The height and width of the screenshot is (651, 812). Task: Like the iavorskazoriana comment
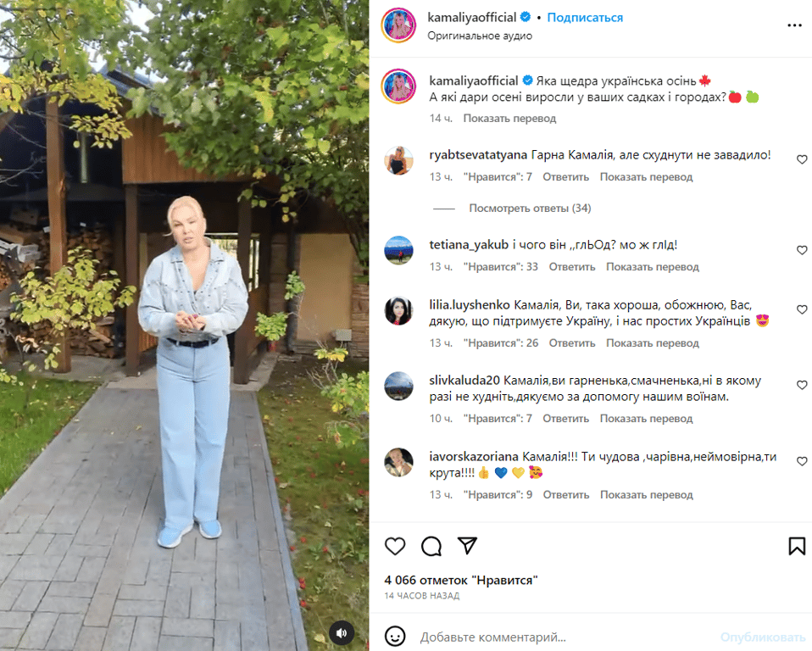(802, 461)
